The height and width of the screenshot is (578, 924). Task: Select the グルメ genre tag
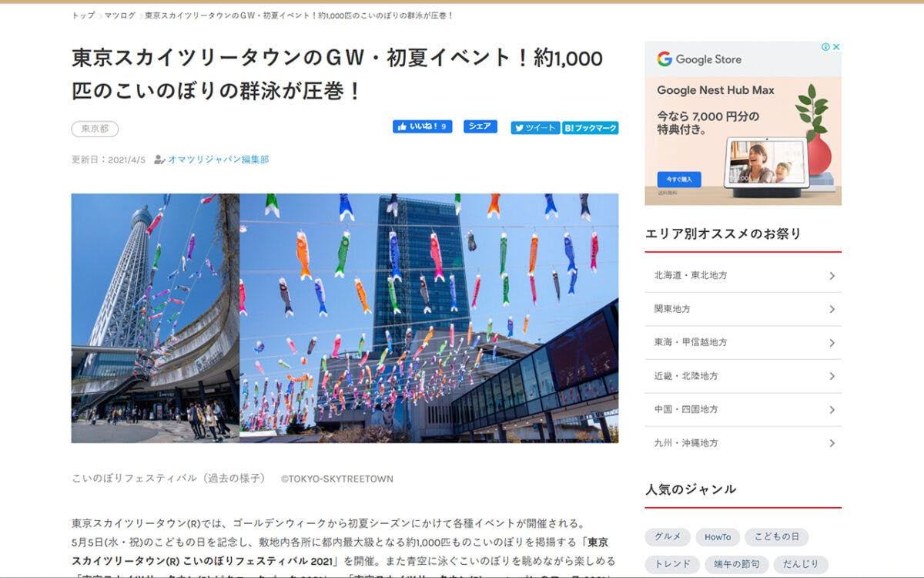coord(667,537)
